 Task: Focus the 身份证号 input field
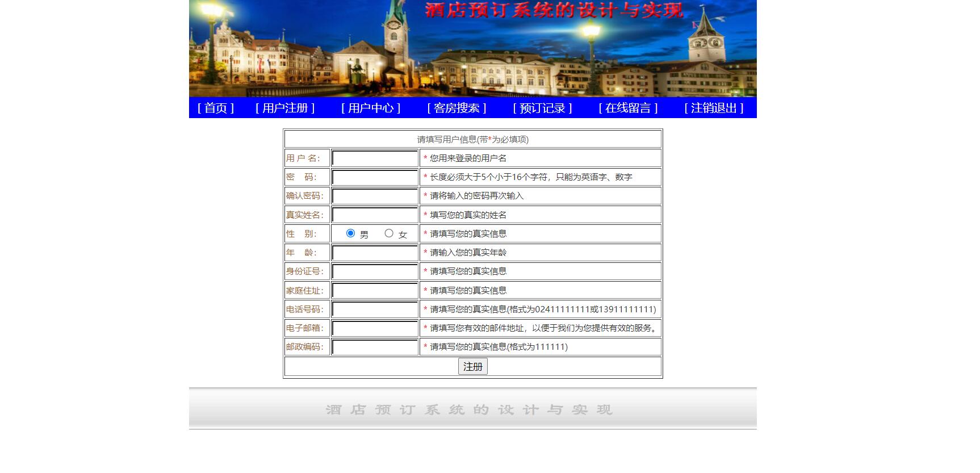click(x=375, y=271)
